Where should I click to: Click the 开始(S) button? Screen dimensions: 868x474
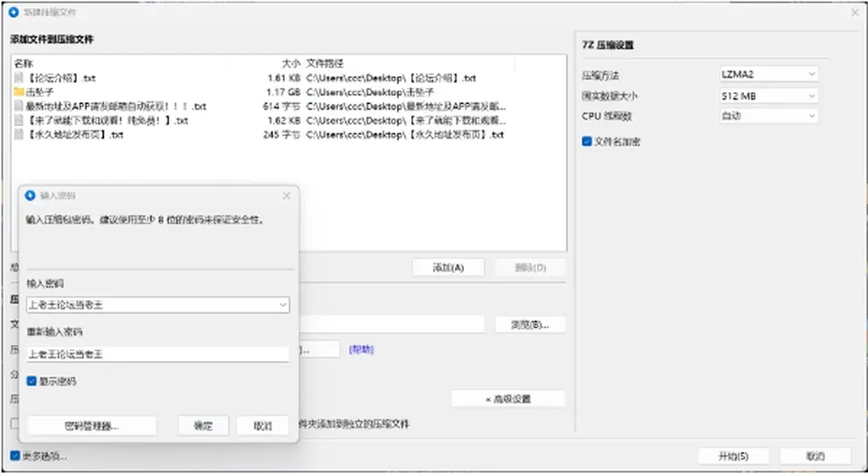pos(733,456)
